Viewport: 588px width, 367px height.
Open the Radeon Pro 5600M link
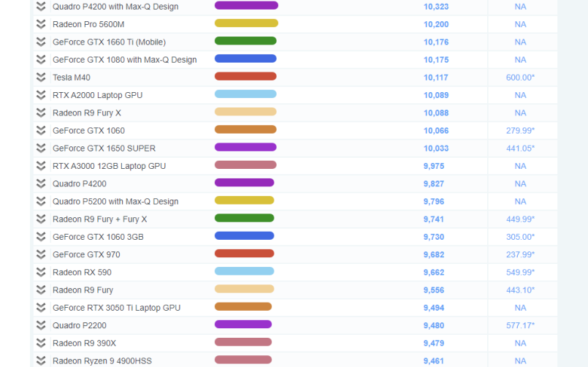click(x=88, y=24)
